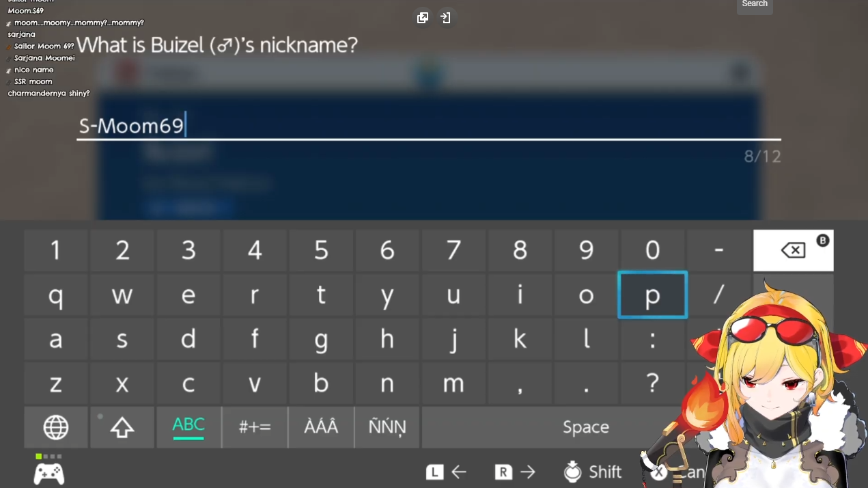Screen dimensions: 868x488
Task: Tap the d key
Action: coord(188,339)
